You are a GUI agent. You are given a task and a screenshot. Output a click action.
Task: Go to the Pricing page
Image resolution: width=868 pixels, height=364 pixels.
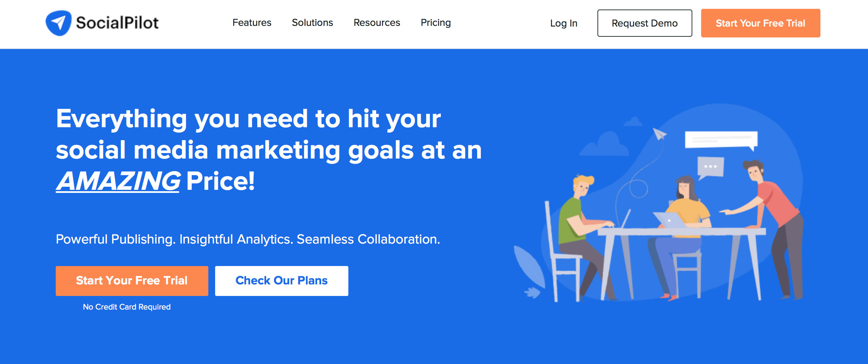436,23
